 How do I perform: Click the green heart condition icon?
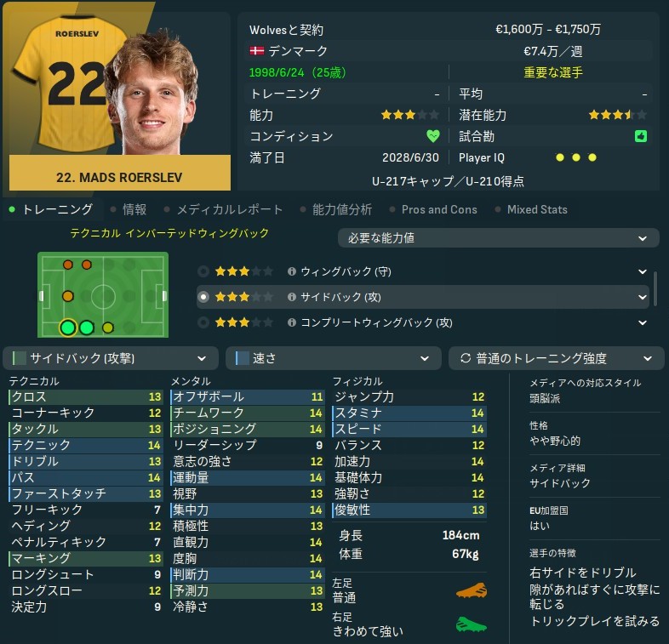pos(432,136)
